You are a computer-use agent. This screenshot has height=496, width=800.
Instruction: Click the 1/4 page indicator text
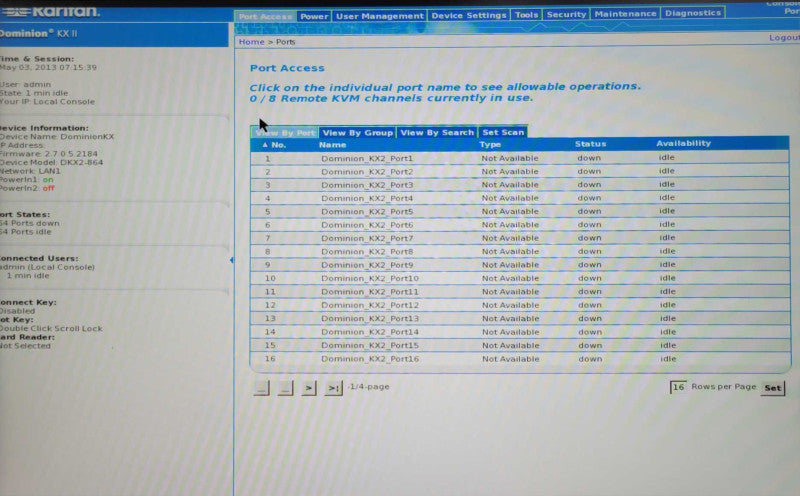point(369,387)
